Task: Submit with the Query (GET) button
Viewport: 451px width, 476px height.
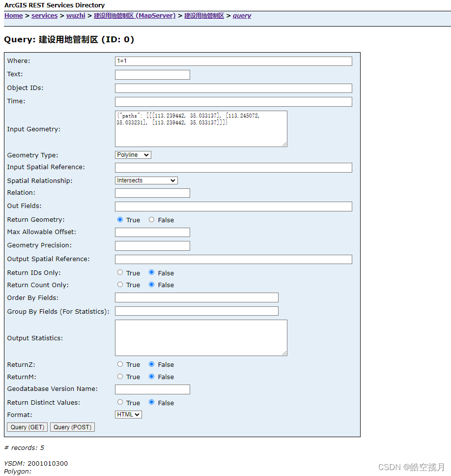Action: [x=28, y=427]
